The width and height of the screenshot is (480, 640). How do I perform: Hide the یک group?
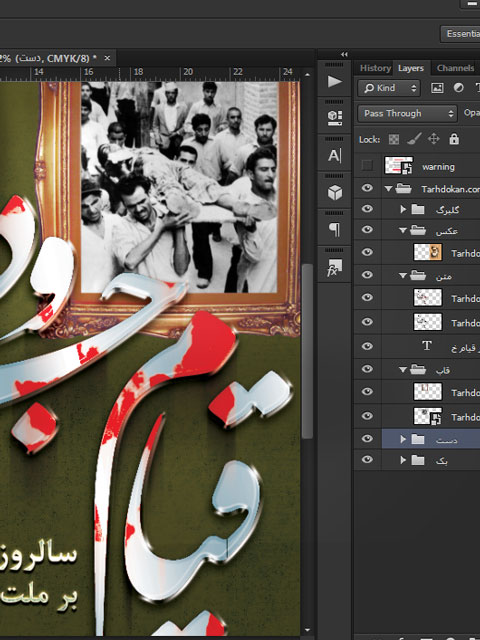point(367,460)
